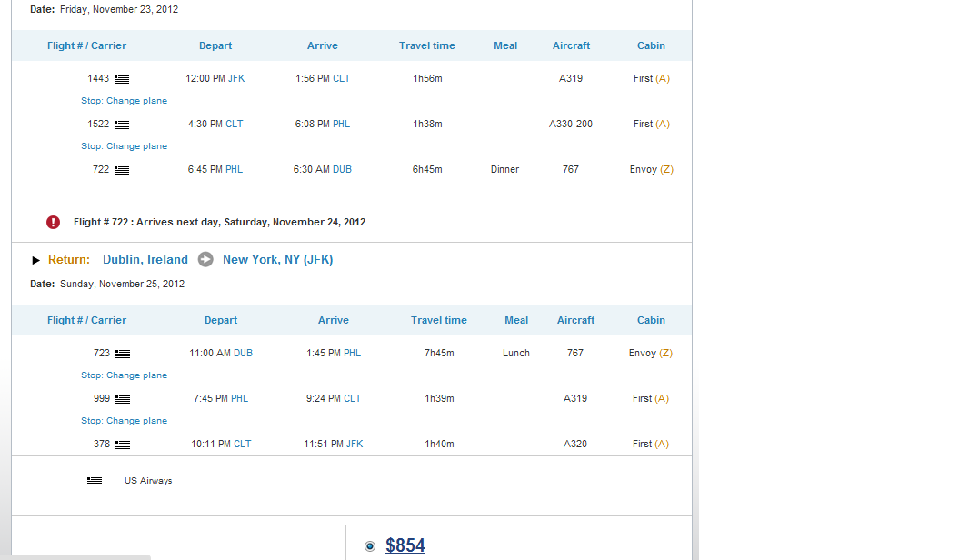Click the DUB arrival airport link for flight 722
This screenshot has height=560, width=979.
point(342,169)
